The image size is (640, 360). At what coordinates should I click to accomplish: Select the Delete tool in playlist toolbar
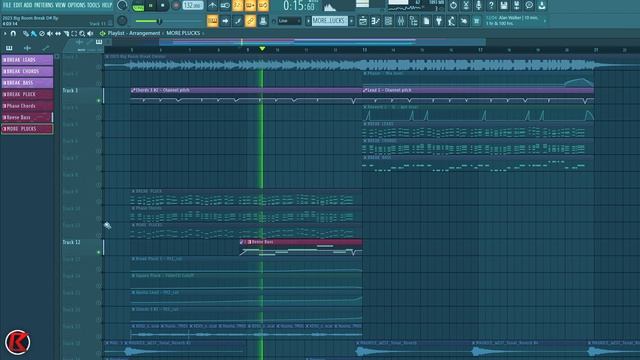coord(42,33)
